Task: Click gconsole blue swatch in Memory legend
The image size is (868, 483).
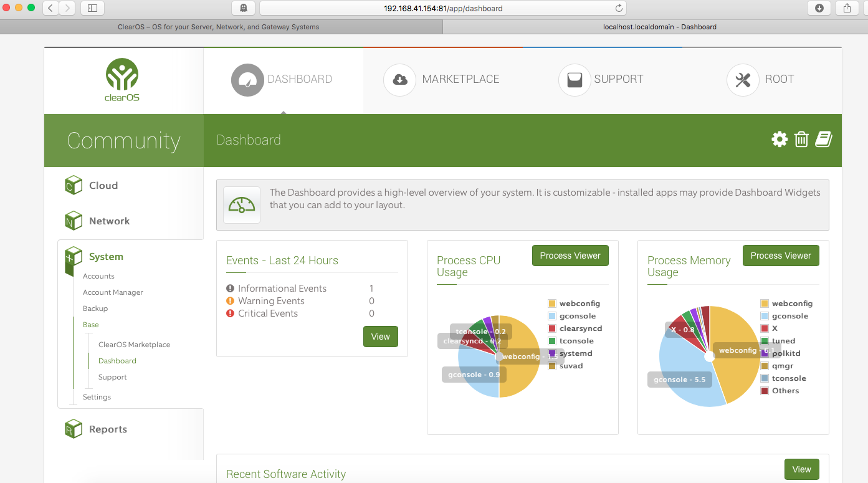Action: tap(765, 316)
